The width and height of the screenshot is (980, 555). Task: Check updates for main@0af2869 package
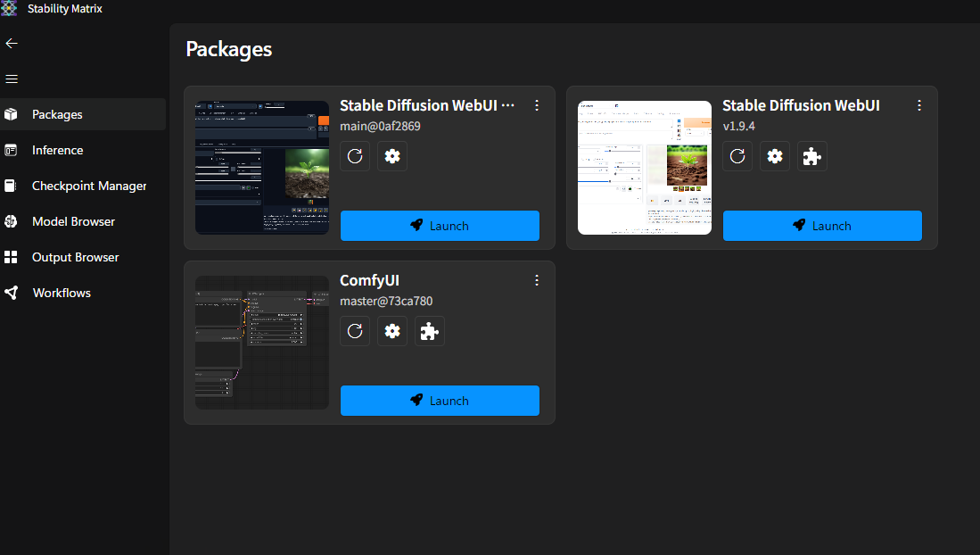point(355,156)
